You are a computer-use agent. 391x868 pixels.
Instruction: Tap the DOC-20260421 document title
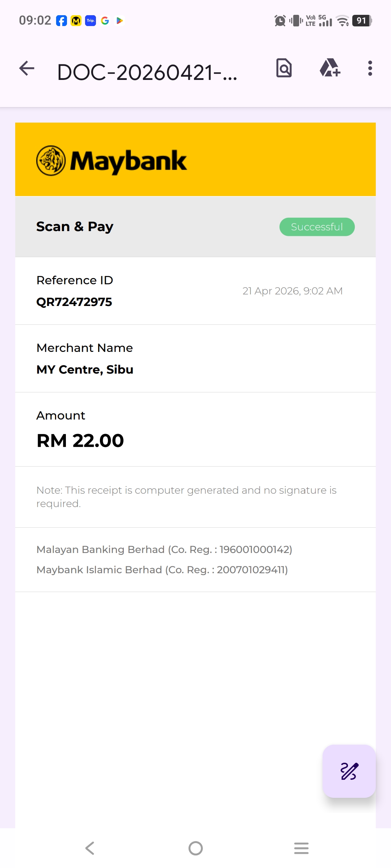point(147,72)
